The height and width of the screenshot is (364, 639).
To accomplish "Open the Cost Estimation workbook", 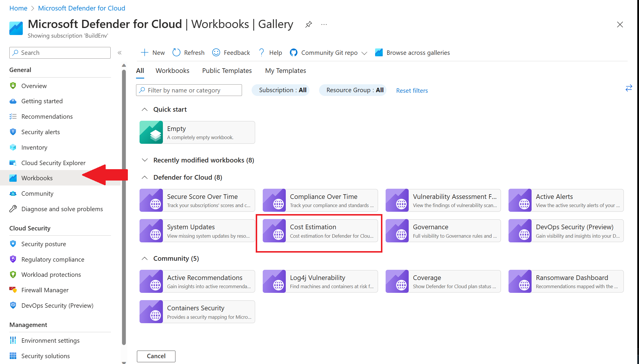I will [x=320, y=231].
